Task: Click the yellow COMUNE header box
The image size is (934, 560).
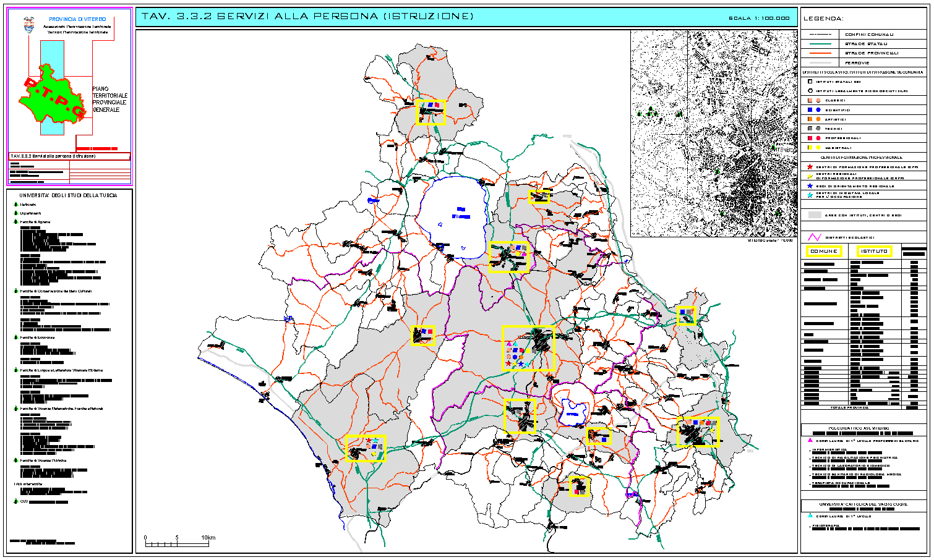Action: tap(823, 251)
